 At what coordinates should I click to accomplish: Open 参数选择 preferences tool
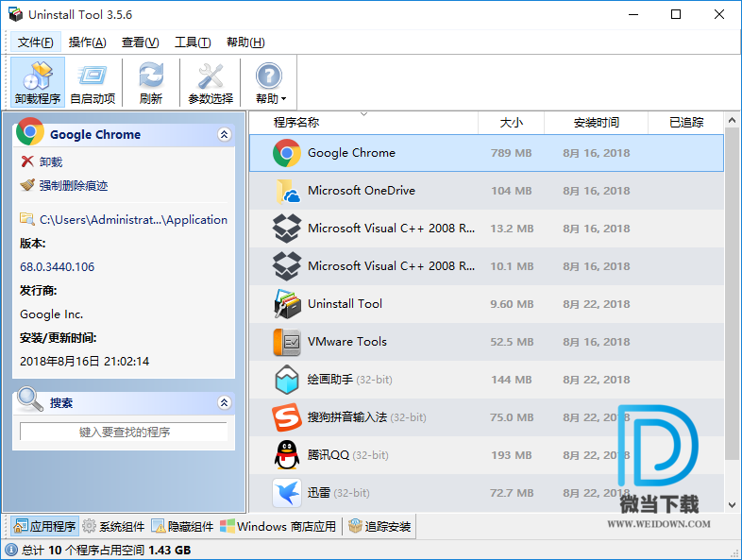pyautogui.click(x=211, y=82)
